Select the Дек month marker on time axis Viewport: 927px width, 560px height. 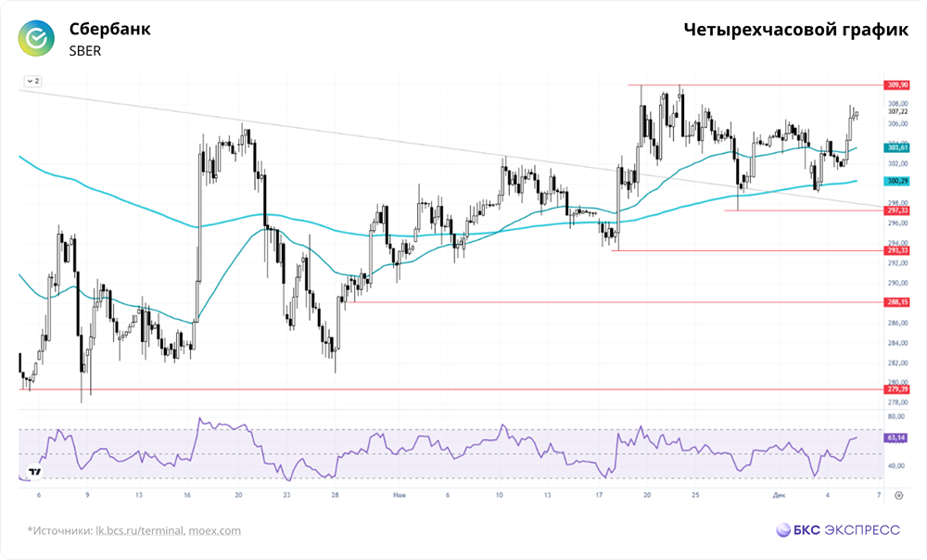coord(779,495)
